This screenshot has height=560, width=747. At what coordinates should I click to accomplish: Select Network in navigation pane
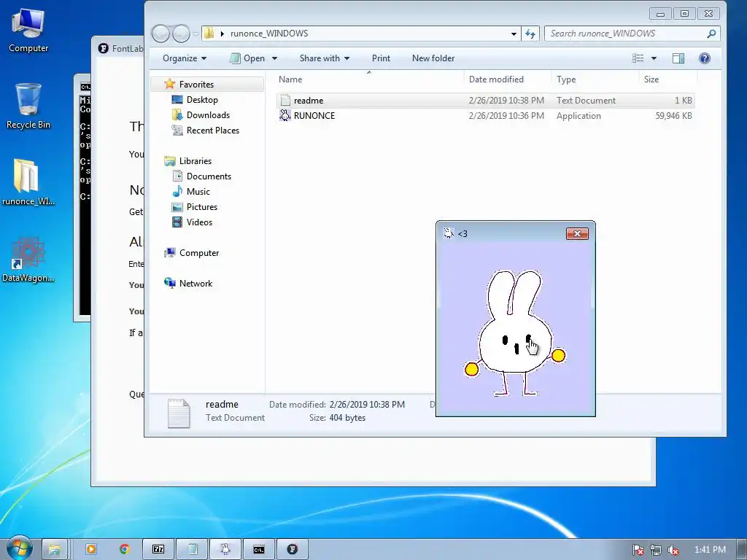tap(188, 284)
